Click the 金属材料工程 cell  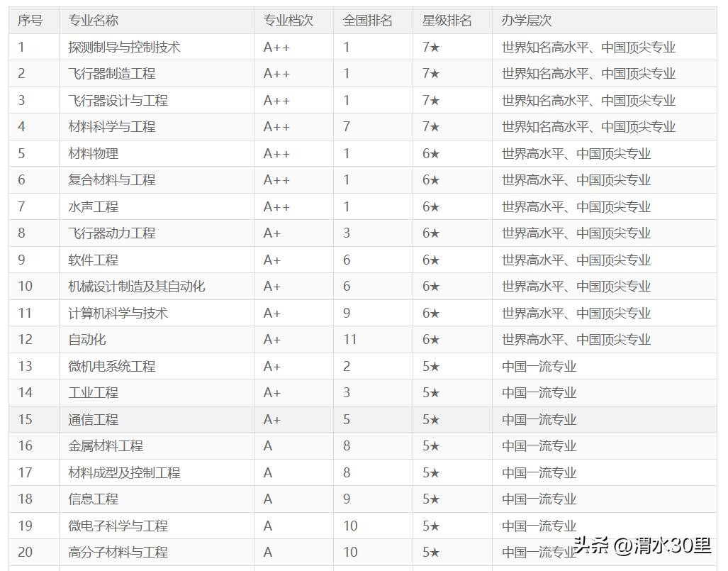(x=105, y=446)
